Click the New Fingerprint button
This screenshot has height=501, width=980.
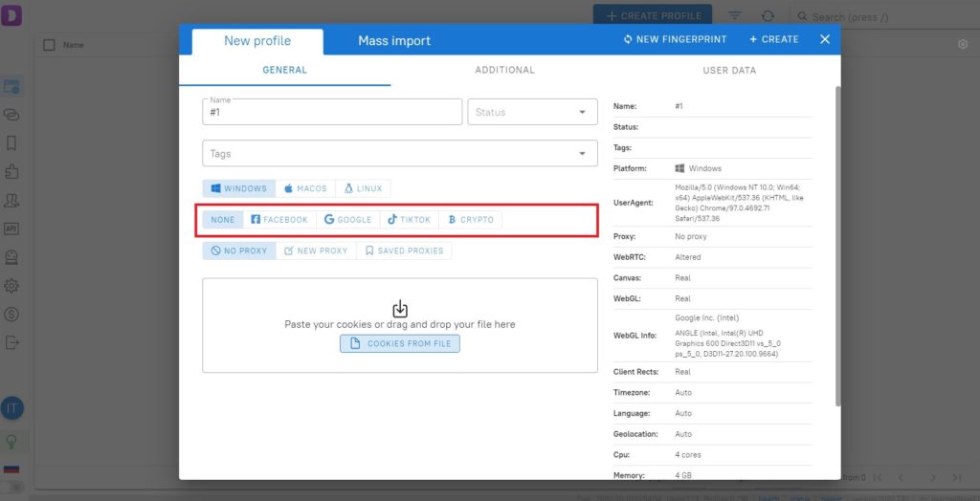point(675,39)
